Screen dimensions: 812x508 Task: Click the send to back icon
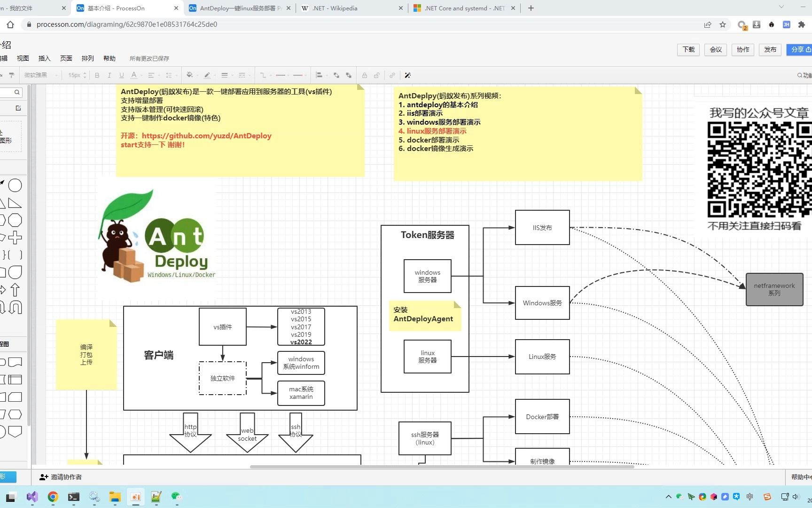tap(349, 75)
